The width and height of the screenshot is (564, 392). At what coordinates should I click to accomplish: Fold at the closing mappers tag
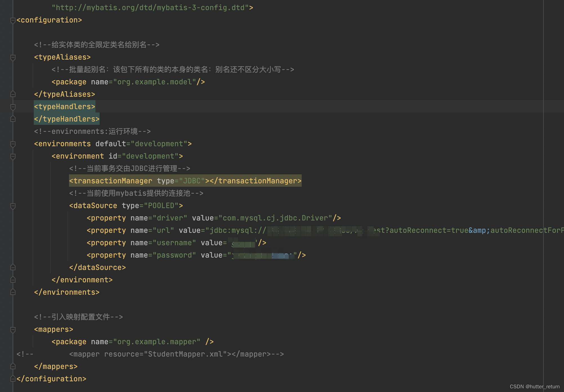[13, 366]
